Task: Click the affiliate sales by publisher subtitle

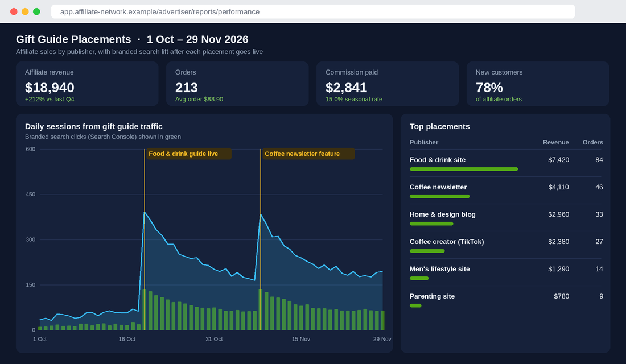Action: (139, 52)
